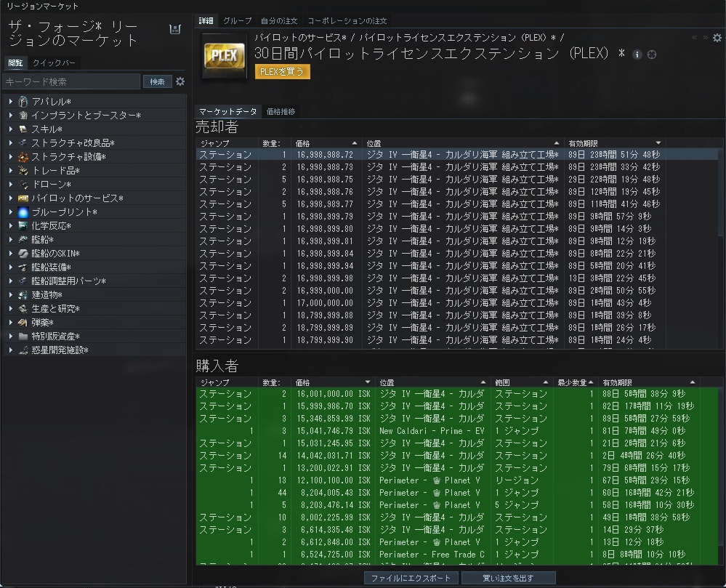Select buy order at New Caldari Prime
This screenshot has width=726, height=588.
click(x=457, y=431)
